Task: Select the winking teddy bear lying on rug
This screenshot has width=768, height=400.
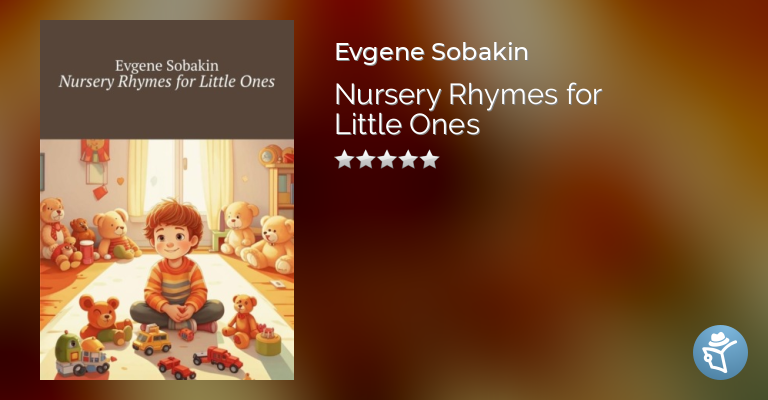Action: [104, 319]
